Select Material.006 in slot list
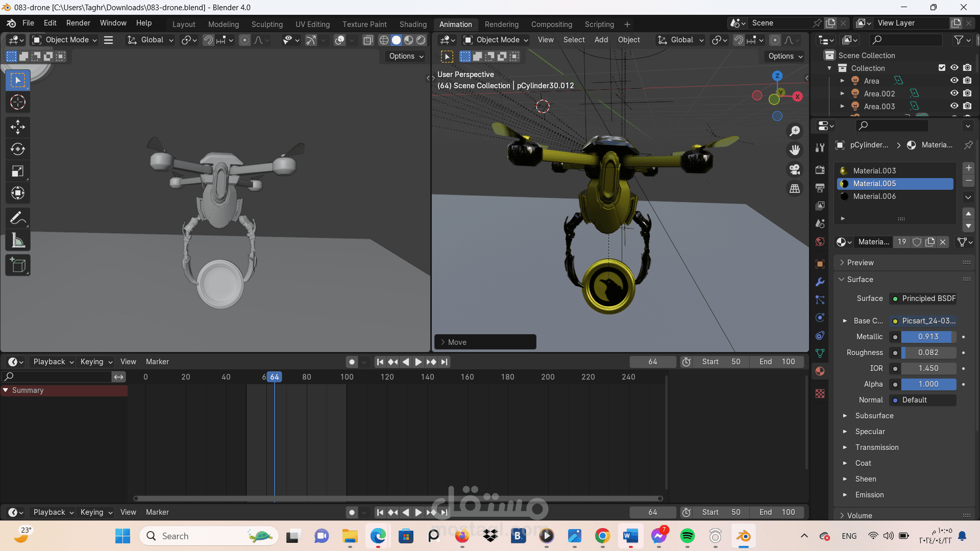980x551 pixels. coord(874,196)
